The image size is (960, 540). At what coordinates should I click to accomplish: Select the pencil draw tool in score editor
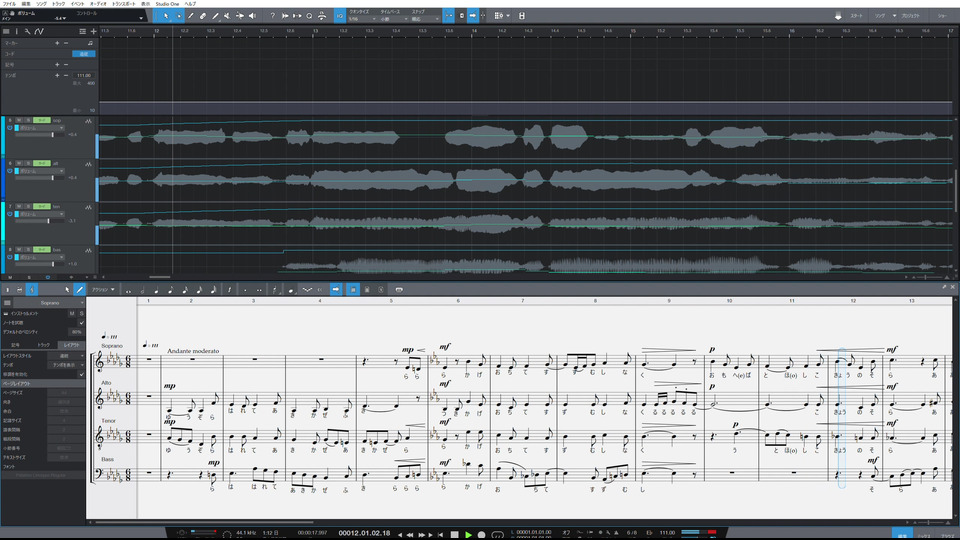(x=79, y=290)
